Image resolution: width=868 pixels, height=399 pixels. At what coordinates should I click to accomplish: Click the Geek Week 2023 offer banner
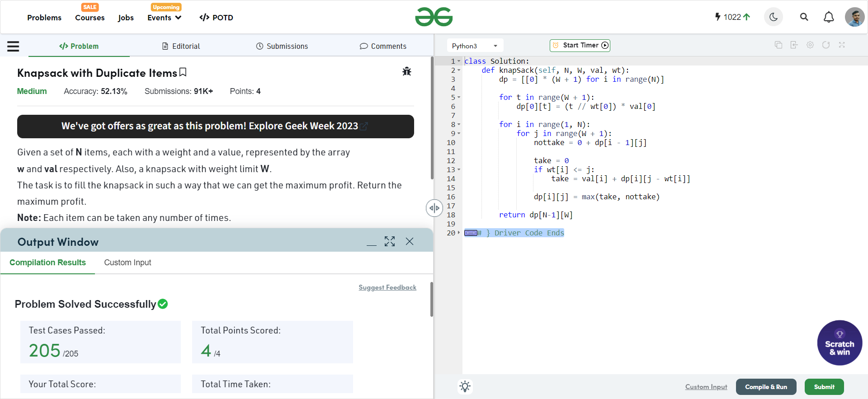click(216, 126)
